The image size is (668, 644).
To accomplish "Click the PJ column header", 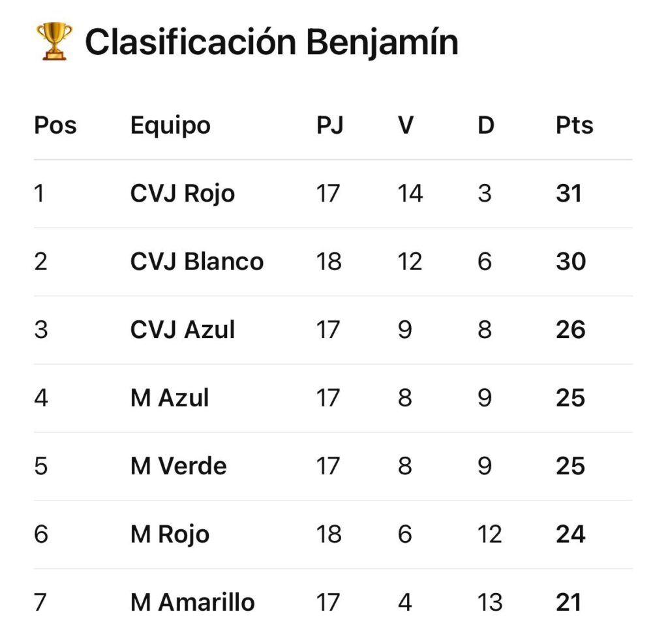I will point(329,125).
